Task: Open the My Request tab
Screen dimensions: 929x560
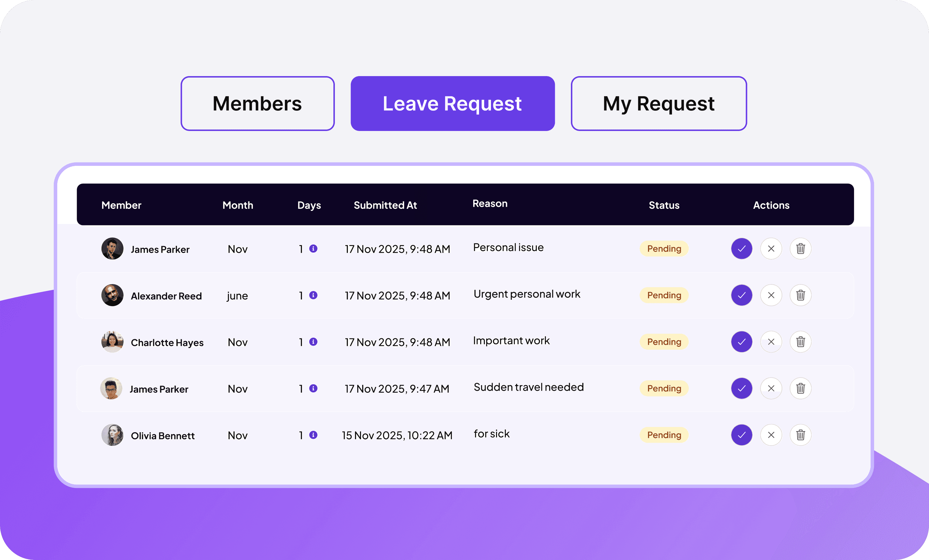Action: 658,103
